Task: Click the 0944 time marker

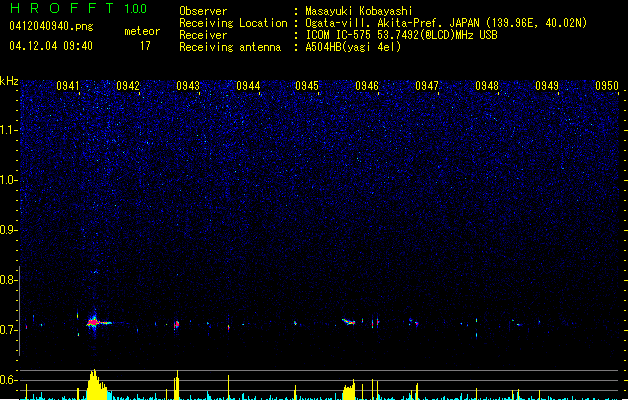Action: pos(248,86)
